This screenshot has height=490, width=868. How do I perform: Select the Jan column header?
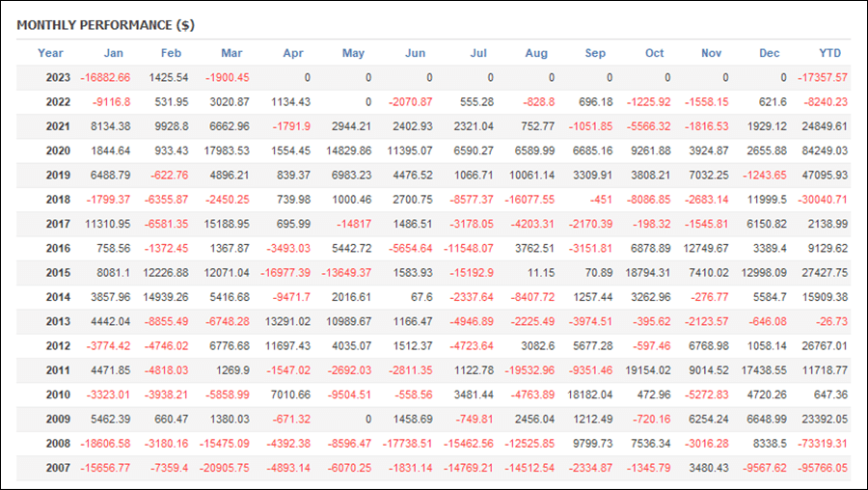click(114, 53)
